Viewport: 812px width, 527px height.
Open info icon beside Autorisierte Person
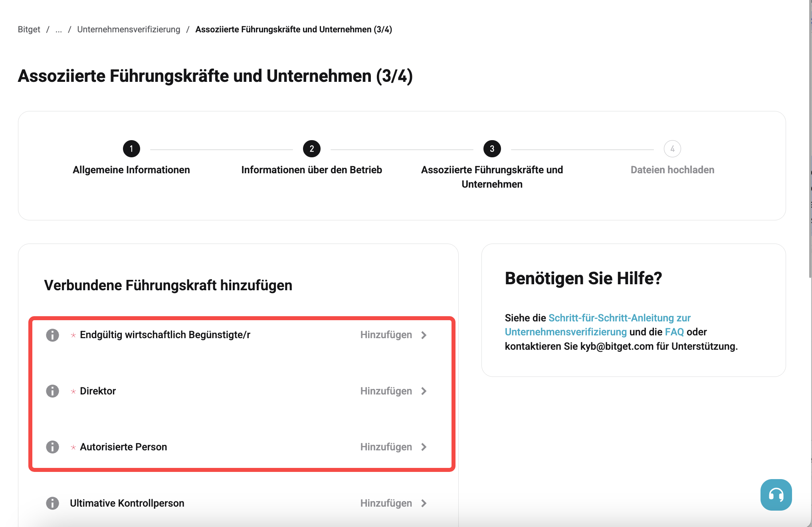click(x=52, y=447)
